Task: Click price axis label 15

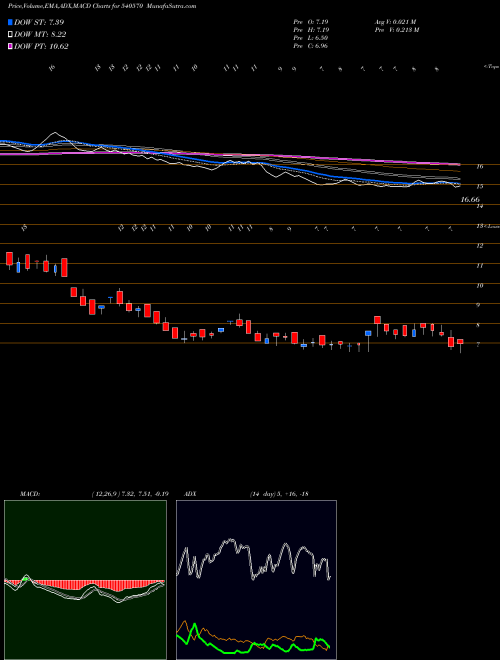Action: click(479, 186)
